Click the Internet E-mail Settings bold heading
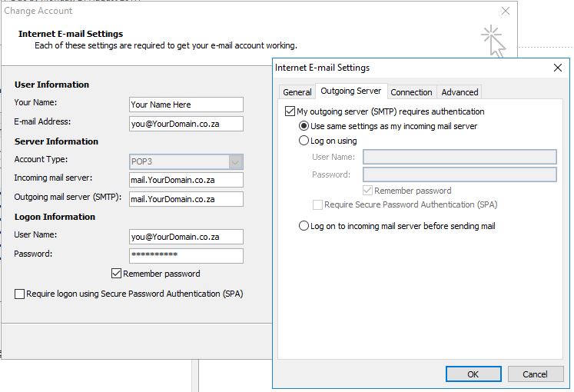The image size is (574, 392). pyautogui.click(x=71, y=34)
